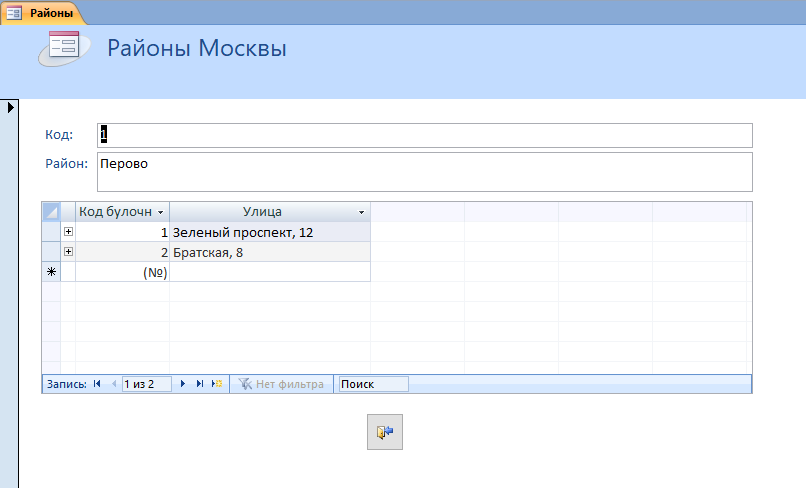The width and height of the screenshot is (806, 488).
Task: Click the empty Улица cell in new row
Action: (x=270, y=272)
